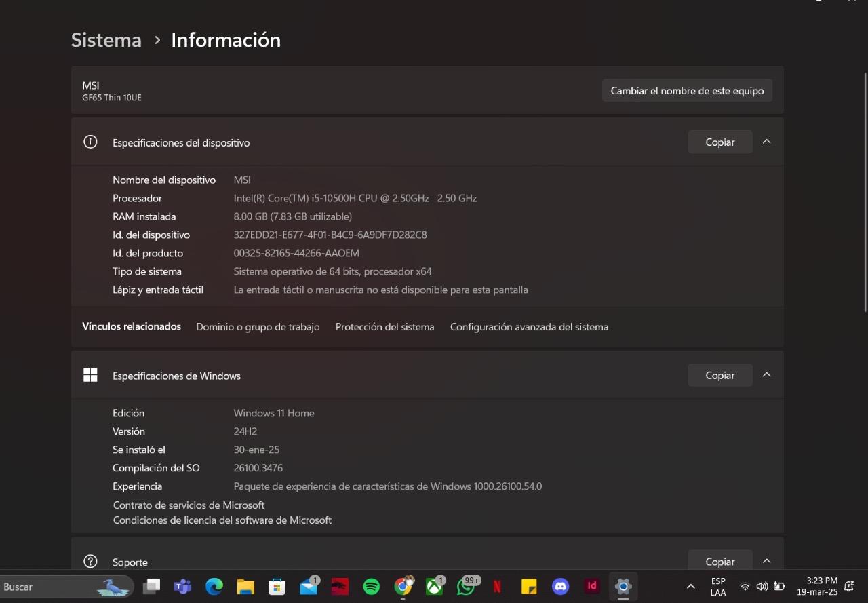Go back to Sistema in the breadcrumb
Viewport: 868px width, 603px height.
(106, 40)
